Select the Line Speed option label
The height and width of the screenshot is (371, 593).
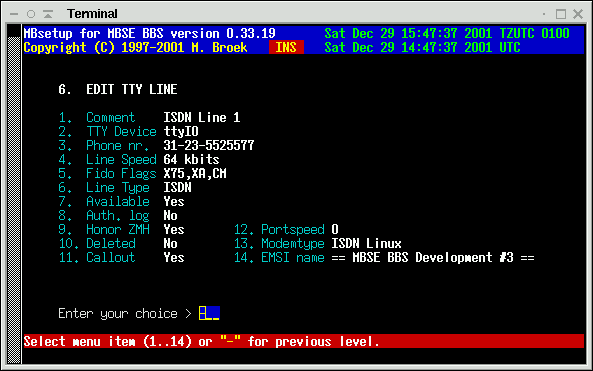[121, 159]
